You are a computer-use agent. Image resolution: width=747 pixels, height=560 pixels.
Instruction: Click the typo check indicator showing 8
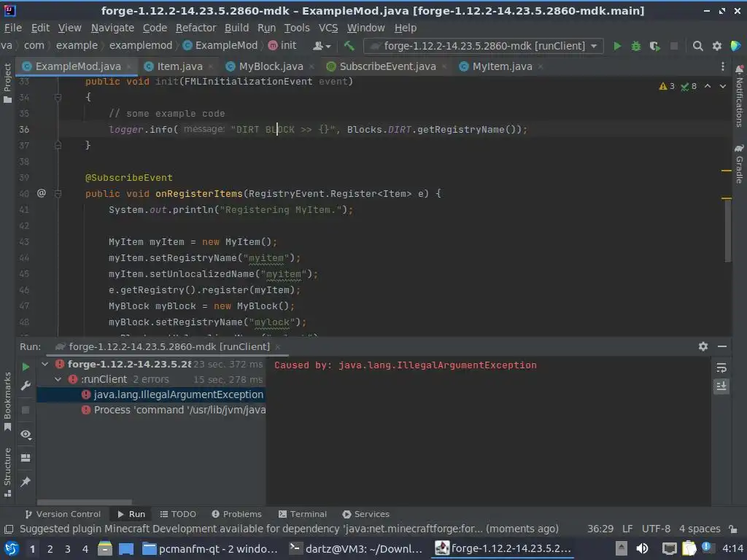point(689,86)
